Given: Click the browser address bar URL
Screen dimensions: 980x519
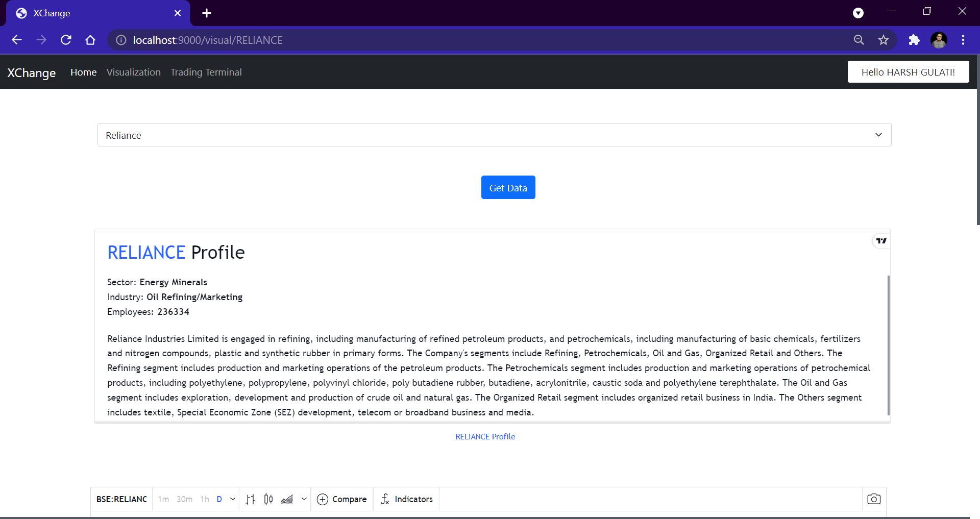Looking at the screenshot, I should click(208, 40).
